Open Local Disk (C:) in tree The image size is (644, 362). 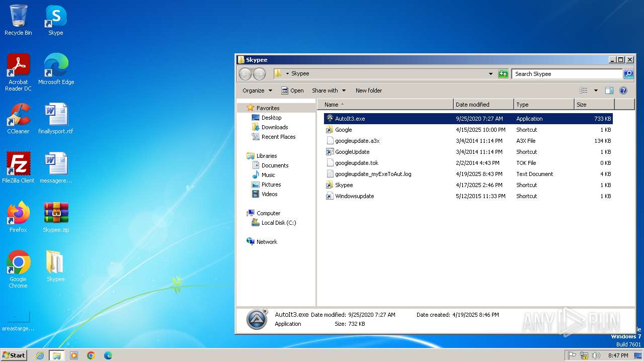279,223
